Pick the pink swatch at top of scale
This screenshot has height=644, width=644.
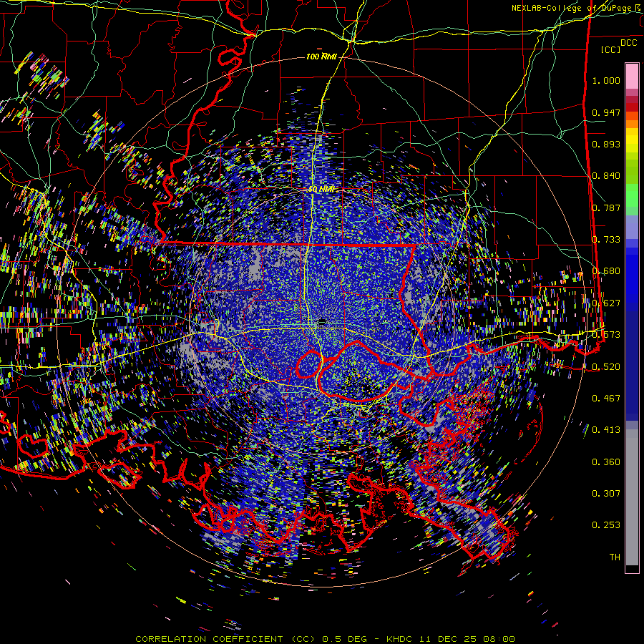pyautogui.click(x=632, y=76)
